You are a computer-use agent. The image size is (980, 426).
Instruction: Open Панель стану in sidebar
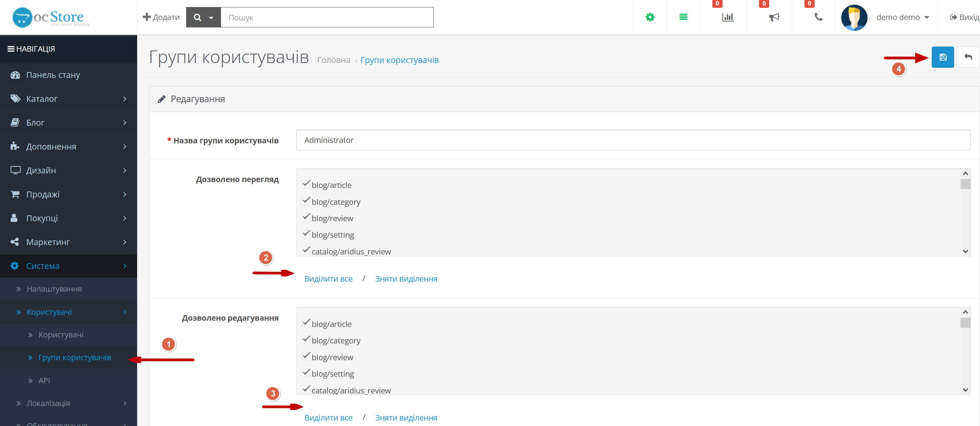click(x=69, y=75)
